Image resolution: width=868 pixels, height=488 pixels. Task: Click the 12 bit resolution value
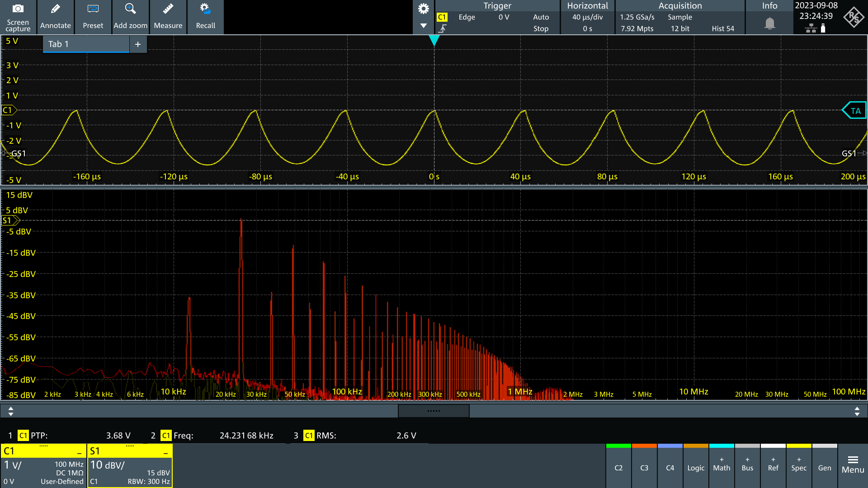(680, 28)
